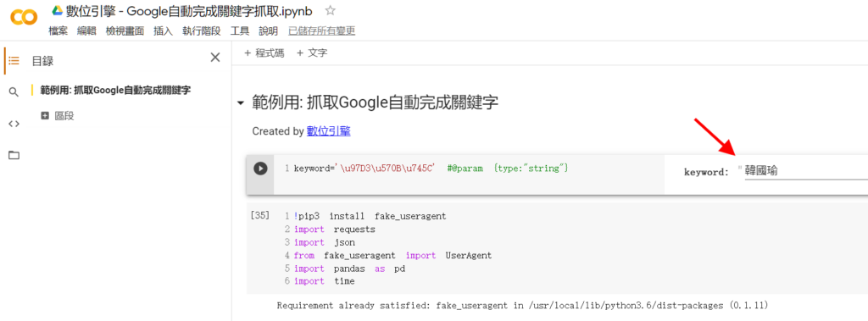Expand the 區段 item in the table of contents
The image size is (868, 321).
pos(45,116)
